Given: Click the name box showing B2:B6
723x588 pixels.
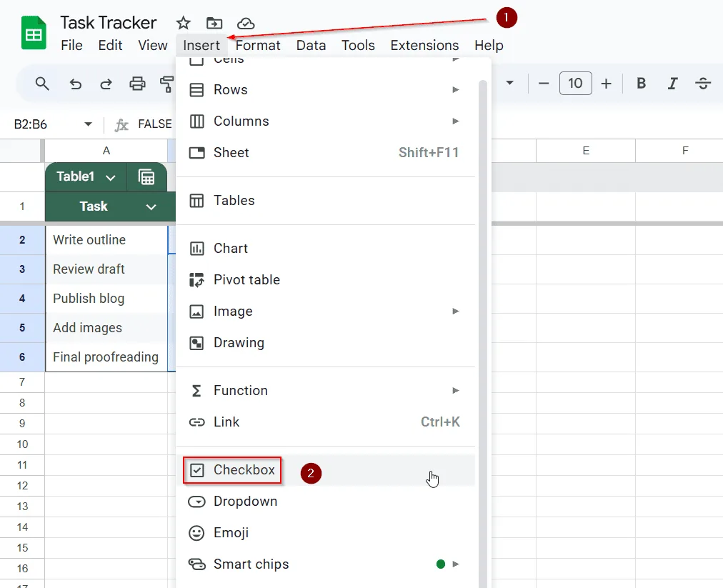Looking at the screenshot, I should 31,124.
